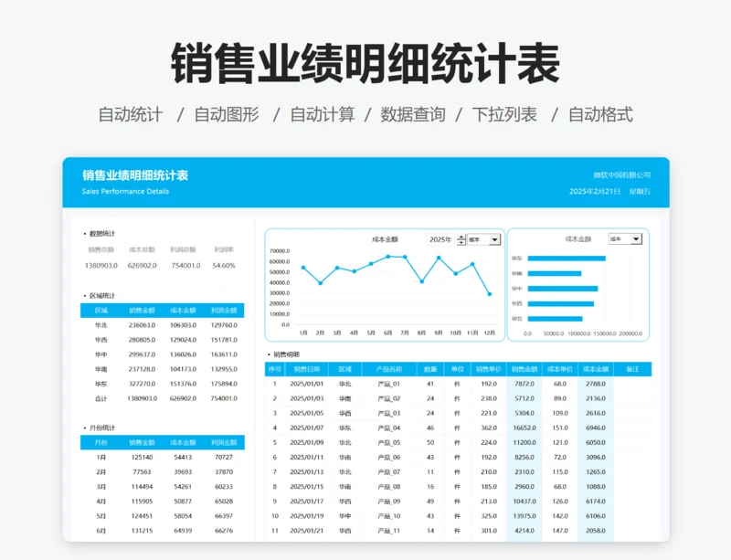Screen dimensions: 731x560
Task: Select the 299637.0 sales cell for 华中
Action: 143,354
